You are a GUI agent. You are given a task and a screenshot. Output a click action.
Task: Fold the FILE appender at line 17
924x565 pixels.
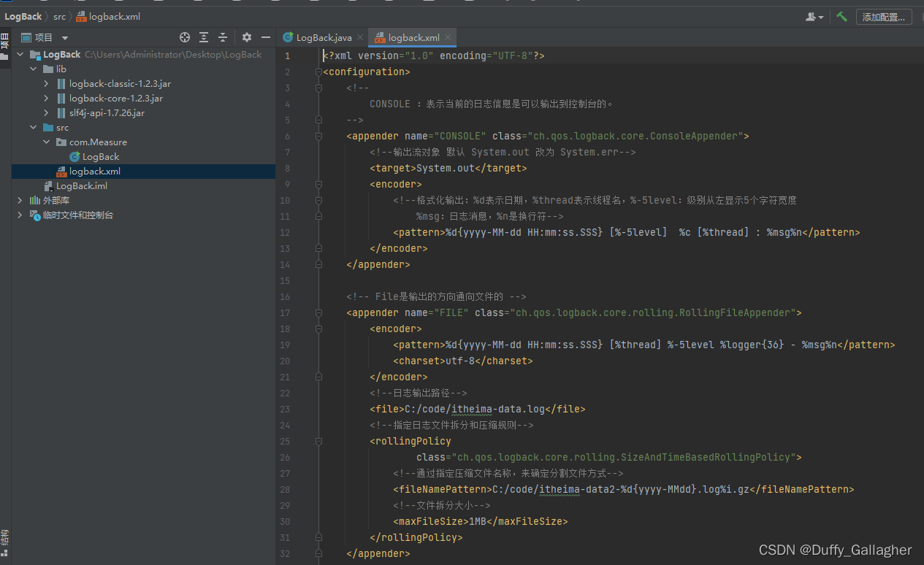point(318,312)
